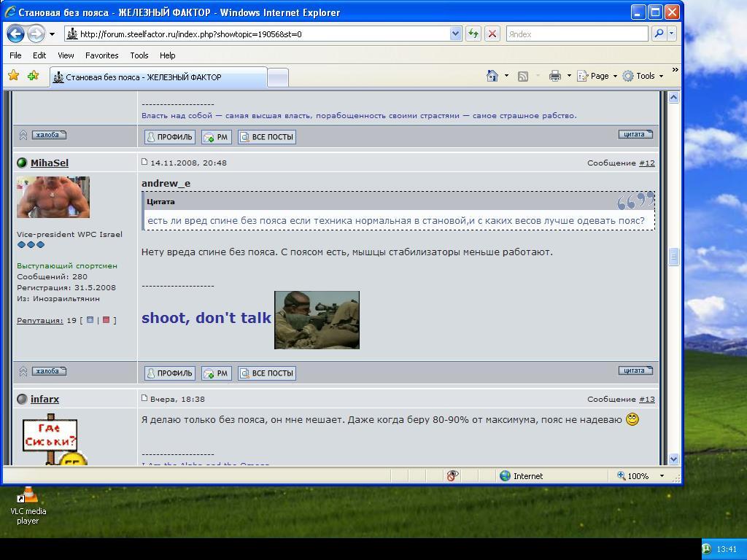Open VLC media player desktop shortcut
The image size is (747, 560).
click(x=28, y=506)
